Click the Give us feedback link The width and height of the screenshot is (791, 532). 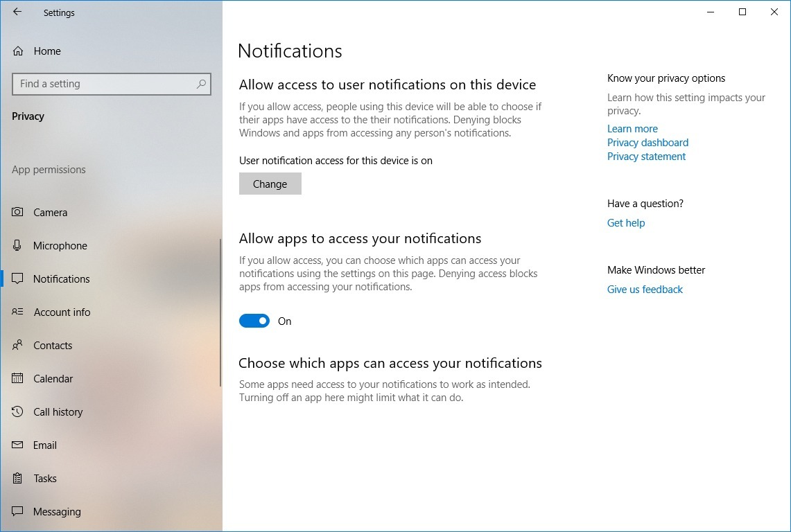tap(645, 290)
